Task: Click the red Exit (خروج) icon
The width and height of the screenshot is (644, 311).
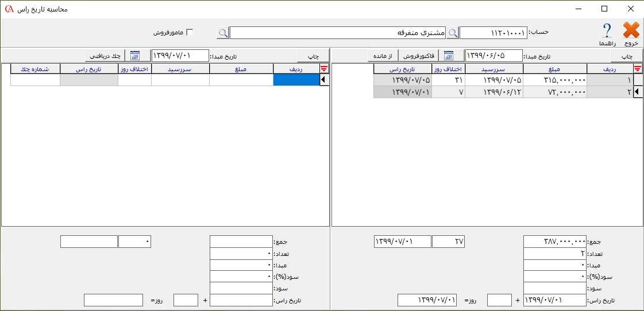Action: coord(631,31)
